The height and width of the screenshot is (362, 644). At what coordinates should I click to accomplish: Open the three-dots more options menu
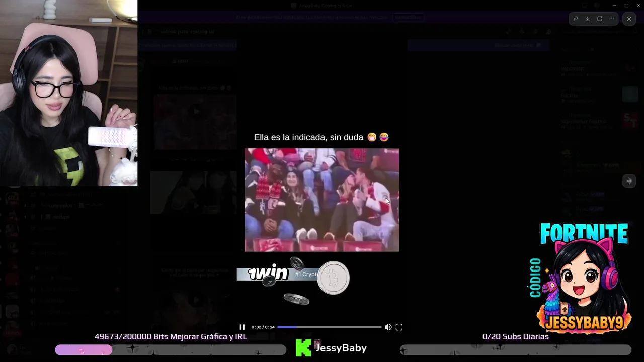coord(612,19)
